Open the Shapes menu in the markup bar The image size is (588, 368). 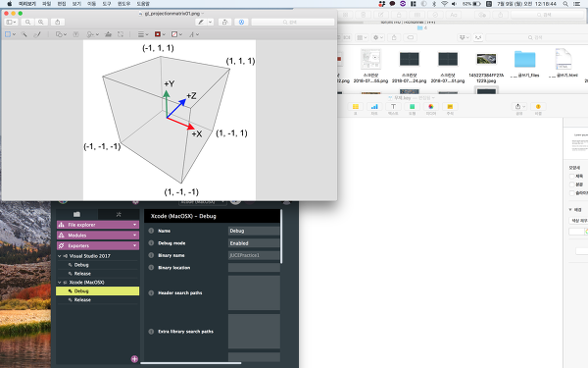[x=61, y=34]
